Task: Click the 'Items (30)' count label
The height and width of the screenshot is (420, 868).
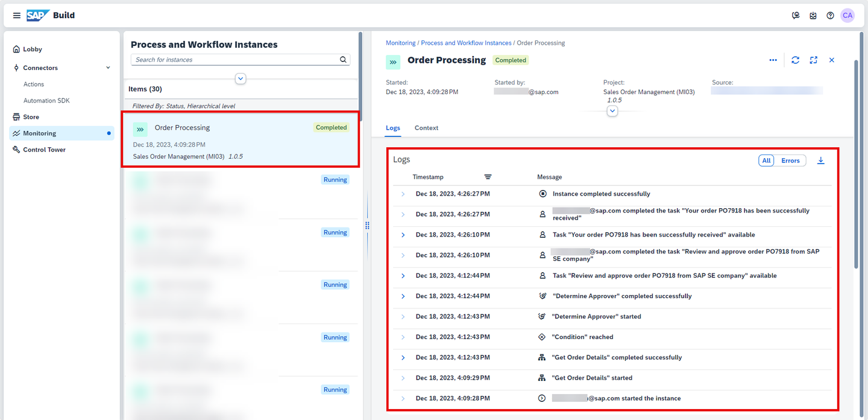Action: pos(145,89)
